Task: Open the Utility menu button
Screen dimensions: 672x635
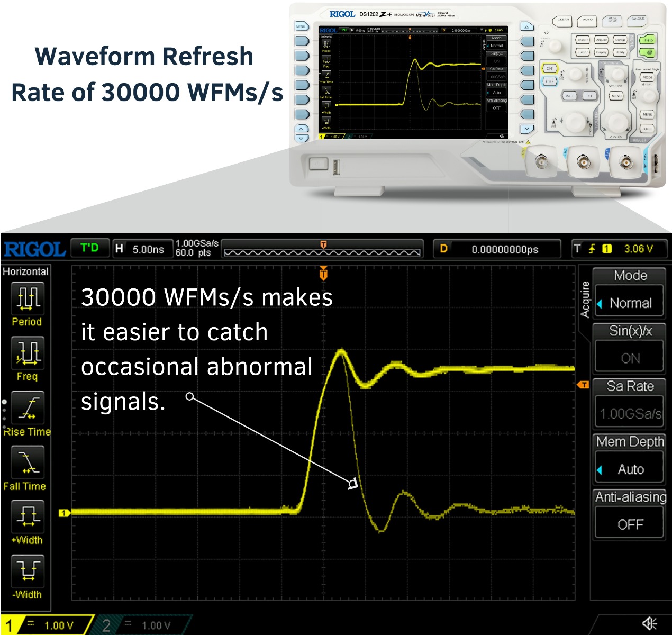Action: (621, 52)
